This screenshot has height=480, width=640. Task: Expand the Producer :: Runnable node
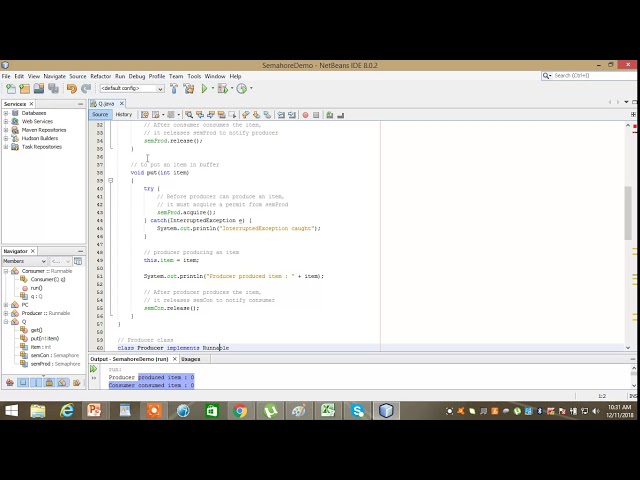point(6,313)
